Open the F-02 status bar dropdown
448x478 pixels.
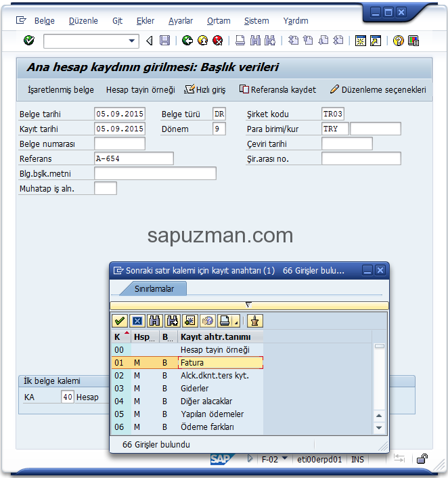coord(285,458)
